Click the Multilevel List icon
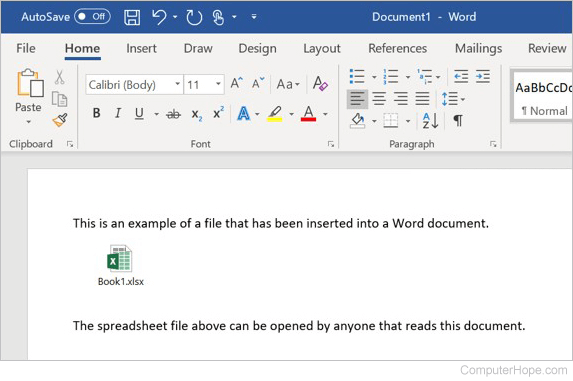 tap(425, 77)
